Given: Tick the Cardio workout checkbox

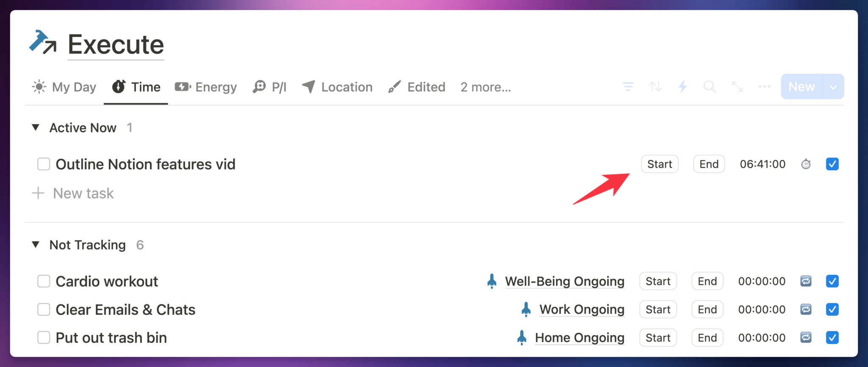Looking at the screenshot, I should [44, 281].
